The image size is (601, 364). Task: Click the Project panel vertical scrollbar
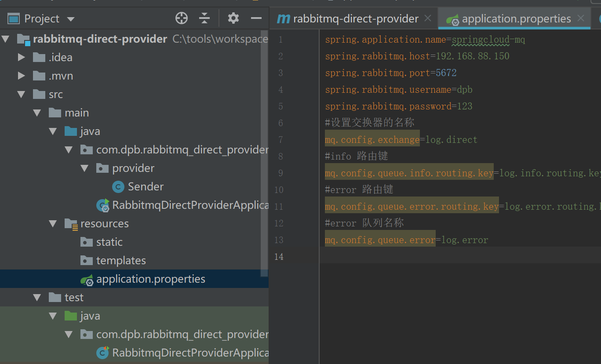click(x=264, y=153)
